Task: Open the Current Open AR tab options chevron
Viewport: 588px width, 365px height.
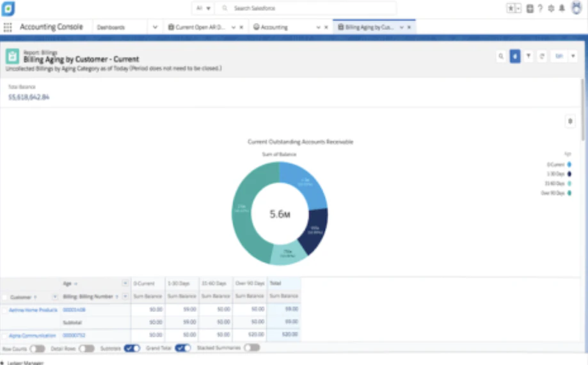Action: click(234, 27)
